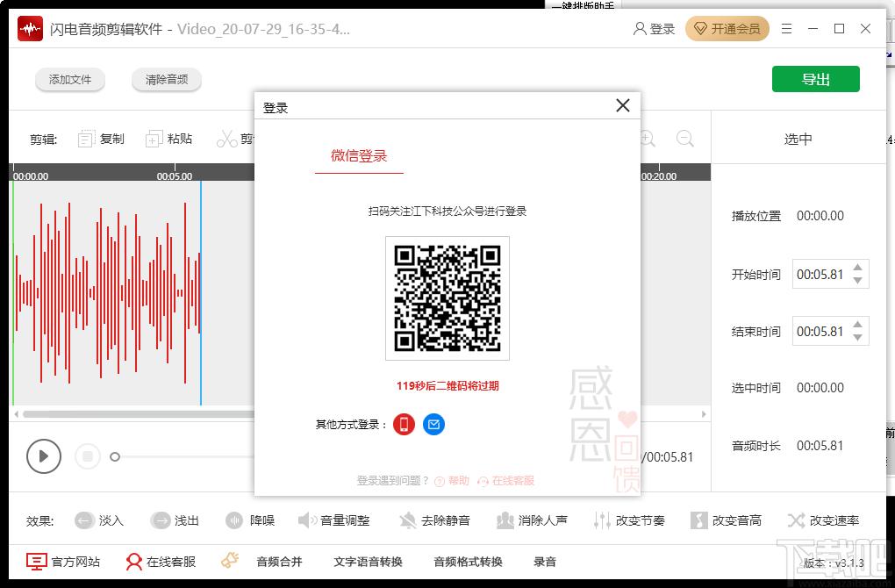Open 改变音高 pitch change effect
This screenshot has width=895, height=588.
[726, 520]
